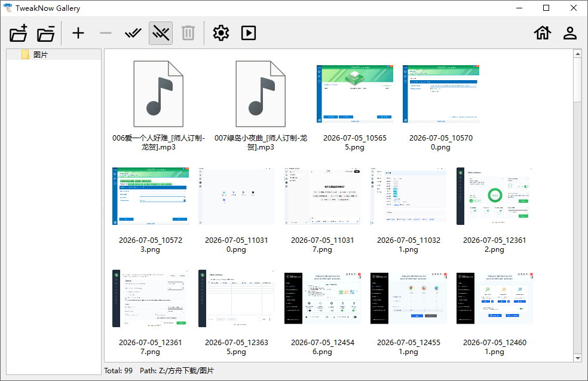Select thumbnail 2026-07-05_123612.png
This screenshot has height=381, width=588.
pyautogui.click(x=495, y=196)
